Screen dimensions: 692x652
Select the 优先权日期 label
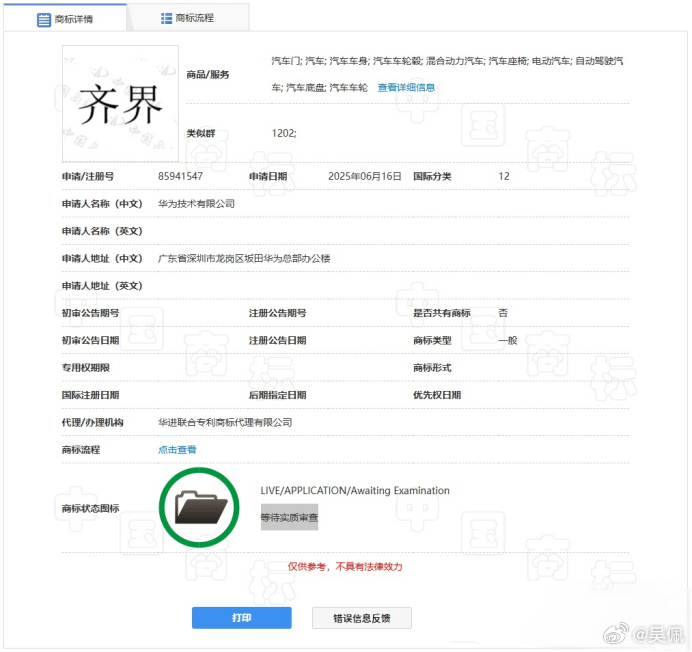point(437,395)
